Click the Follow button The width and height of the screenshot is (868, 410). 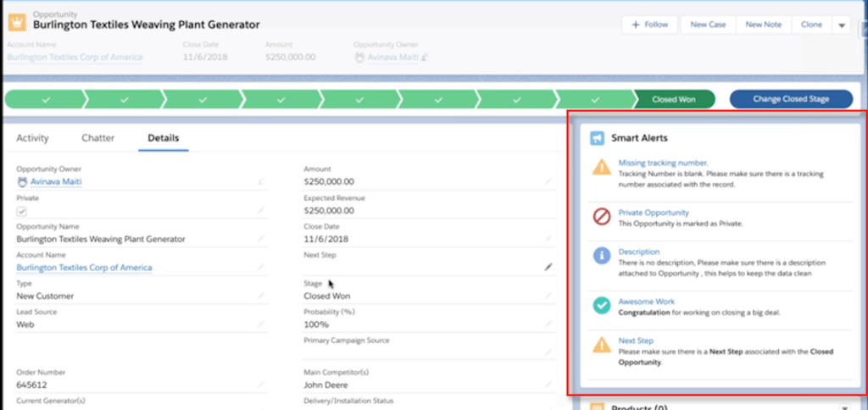[650, 25]
